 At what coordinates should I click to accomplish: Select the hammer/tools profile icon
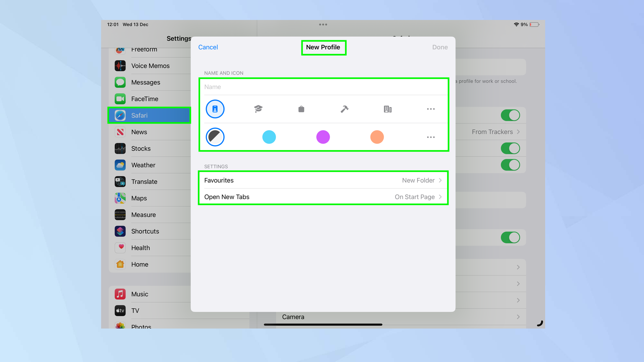(x=344, y=109)
